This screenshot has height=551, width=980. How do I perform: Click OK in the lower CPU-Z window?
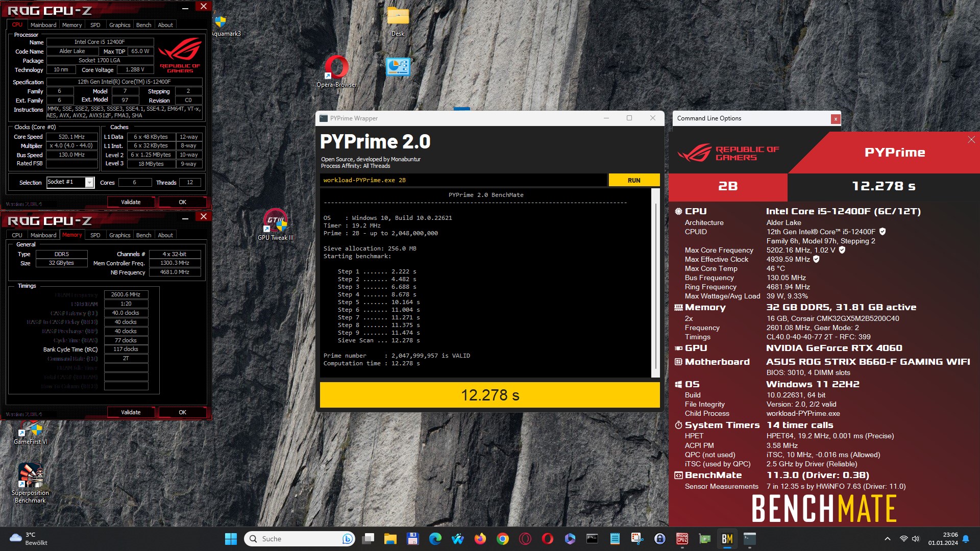tap(183, 412)
